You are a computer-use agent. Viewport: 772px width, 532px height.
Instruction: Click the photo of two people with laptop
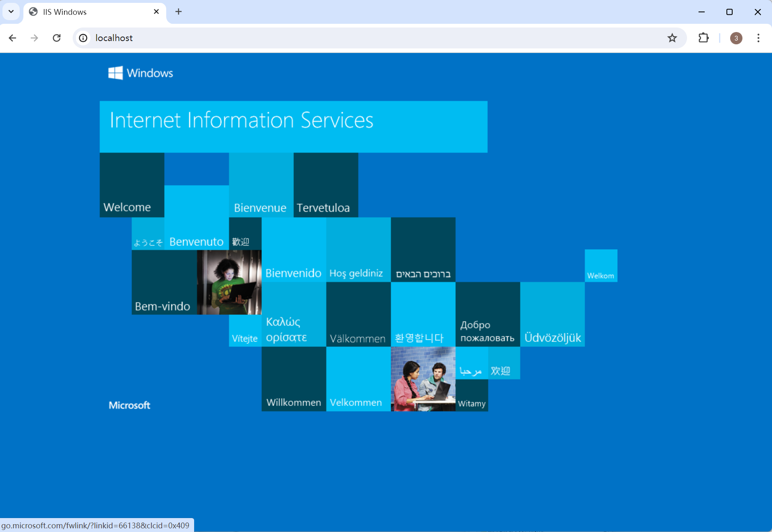tap(423, 379)
